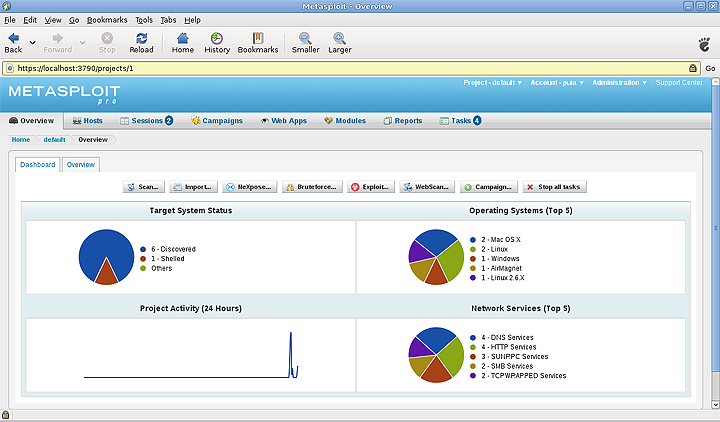
Task: Click the Project Activity line graph
Action: [x=191, y=355]
